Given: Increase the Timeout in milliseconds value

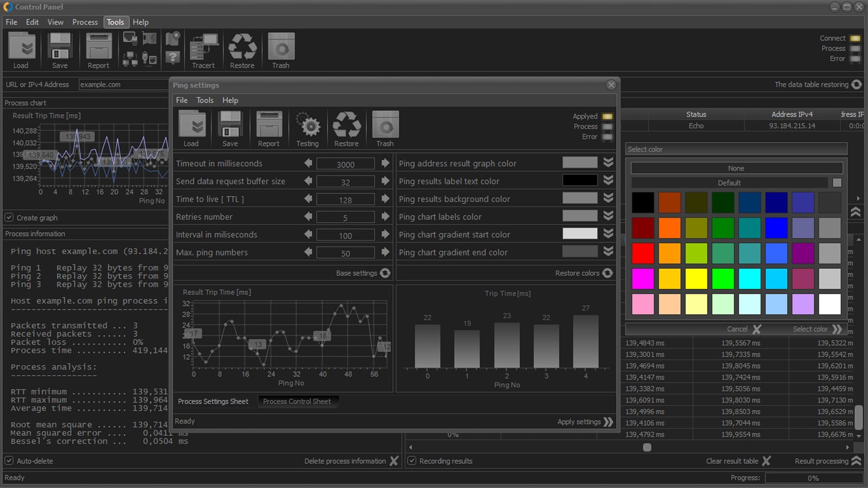Looking at the screenshot, I should [x=385, y=163].
